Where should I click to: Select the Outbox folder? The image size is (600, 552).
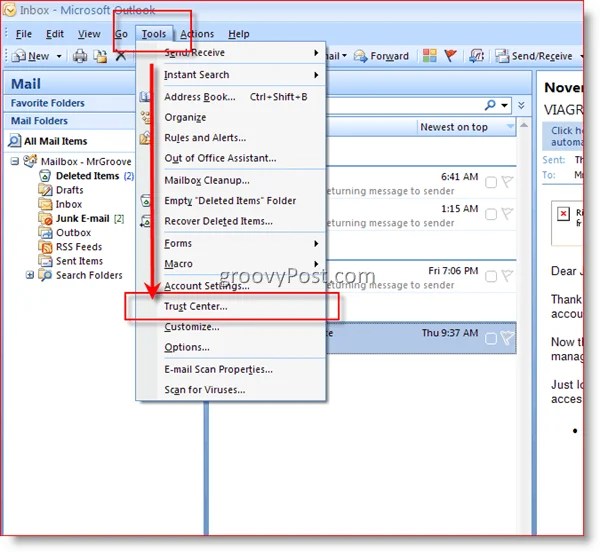[65, 233]
